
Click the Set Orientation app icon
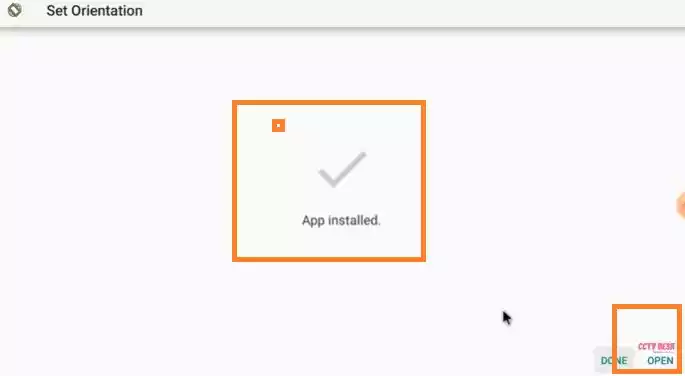(x=14, y=10)
